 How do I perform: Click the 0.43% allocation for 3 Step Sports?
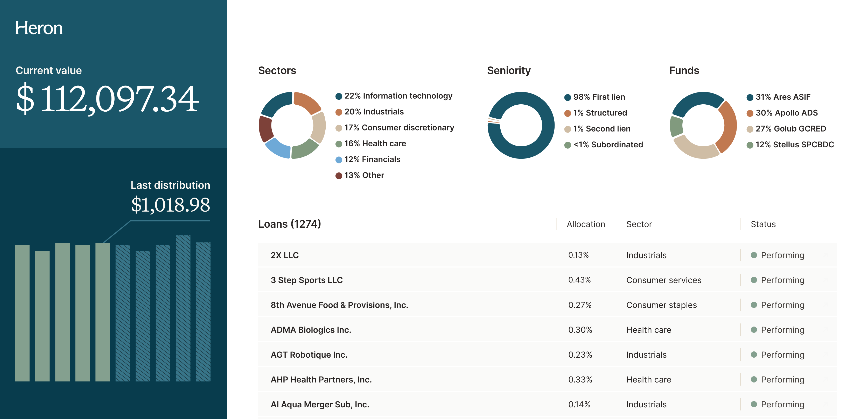tap(579, 280)
